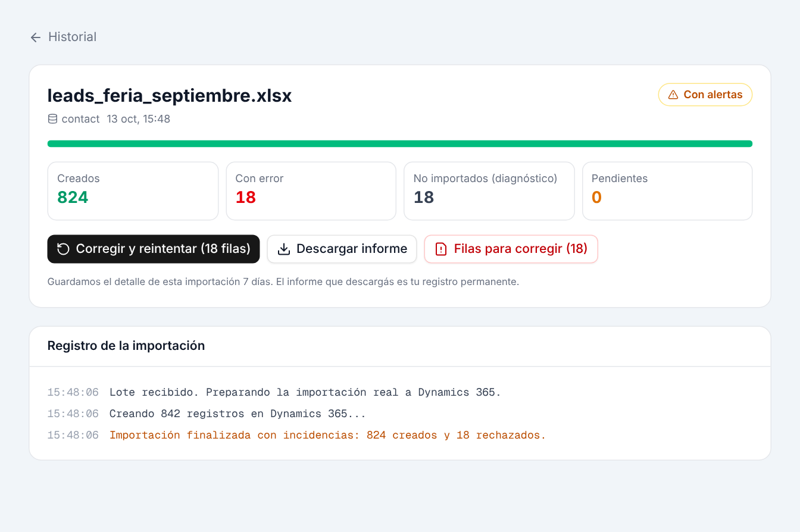
Task: Click the retry icon in Corregir y reintentar
Action: tap(63, 249)
